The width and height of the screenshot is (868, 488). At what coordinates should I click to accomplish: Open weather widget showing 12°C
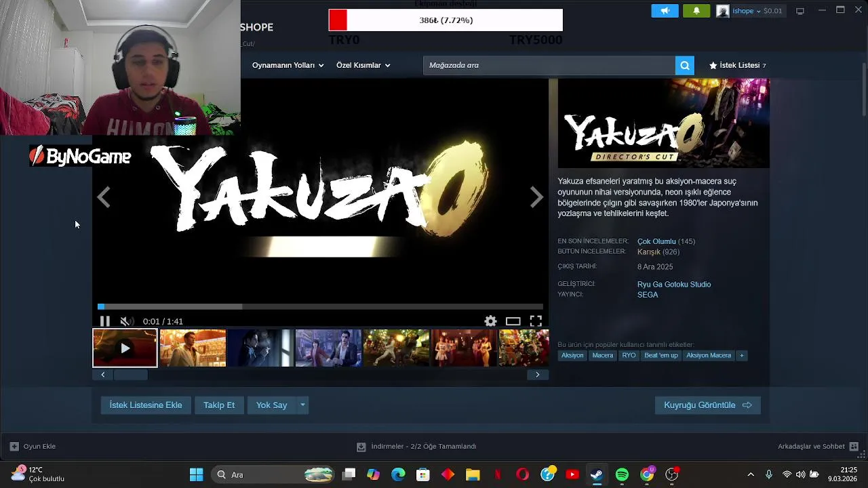coord(38,474)
